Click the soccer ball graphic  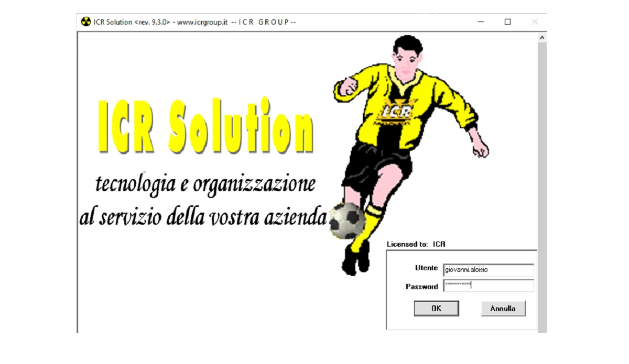coord(346,220)
